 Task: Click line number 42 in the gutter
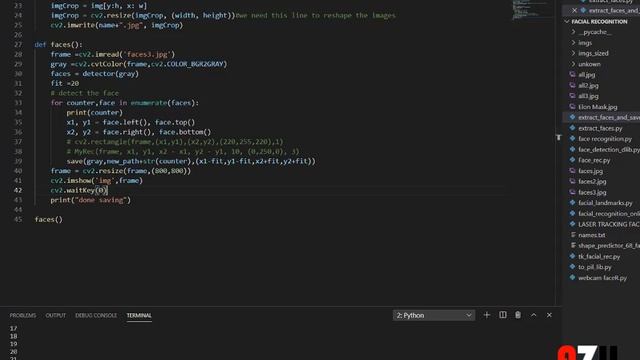click(x=18, y=190)
